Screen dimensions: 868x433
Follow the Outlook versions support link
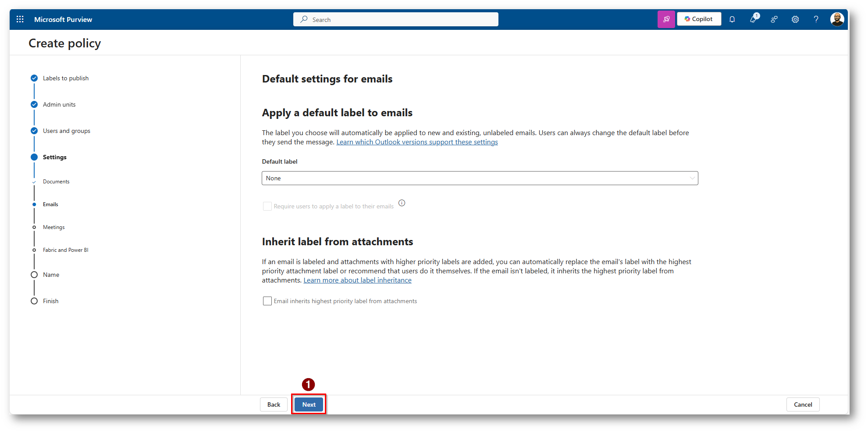[417, 142]
